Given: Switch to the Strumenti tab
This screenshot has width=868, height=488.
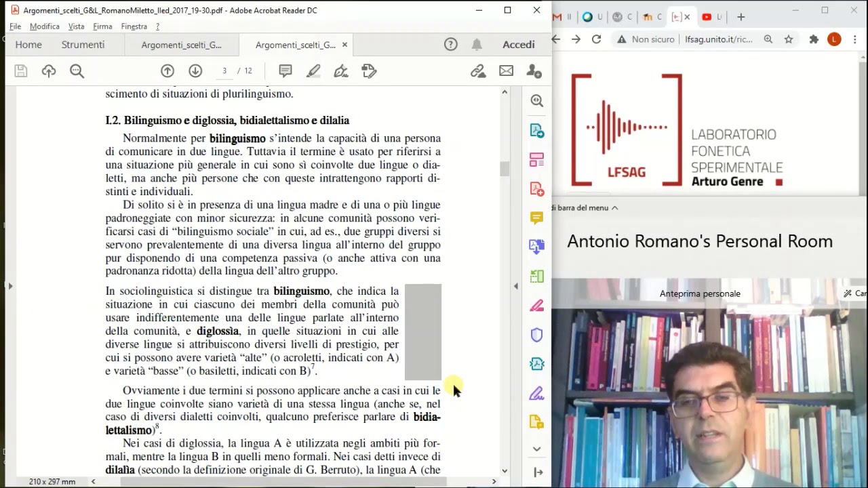Looking at the screenshot, I should click(x=83, y=45).
